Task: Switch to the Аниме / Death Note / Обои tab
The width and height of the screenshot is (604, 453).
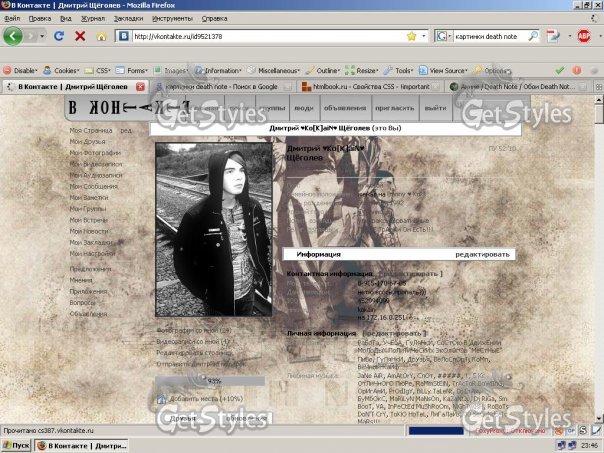Action: [x=518, y=87]
